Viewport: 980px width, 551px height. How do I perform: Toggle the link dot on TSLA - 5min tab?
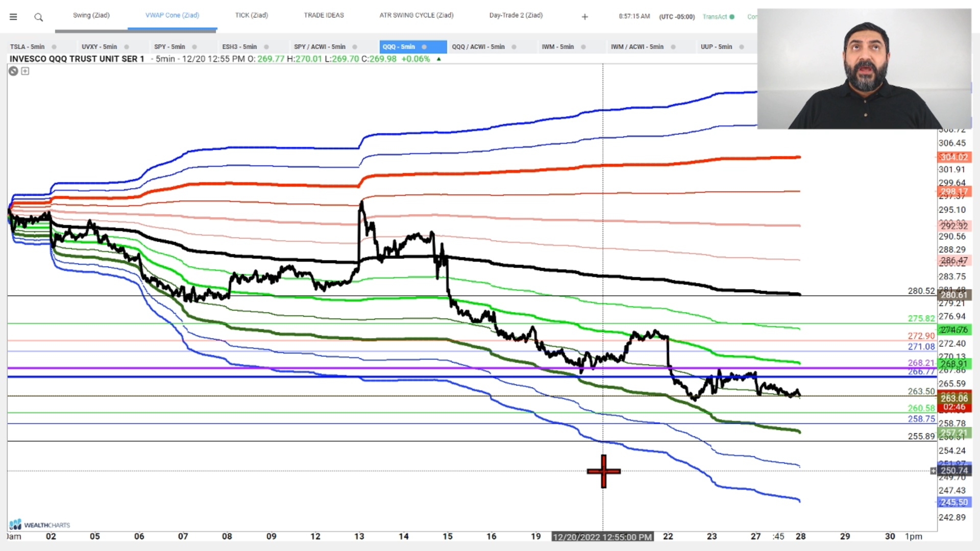(x=54, y=47)
